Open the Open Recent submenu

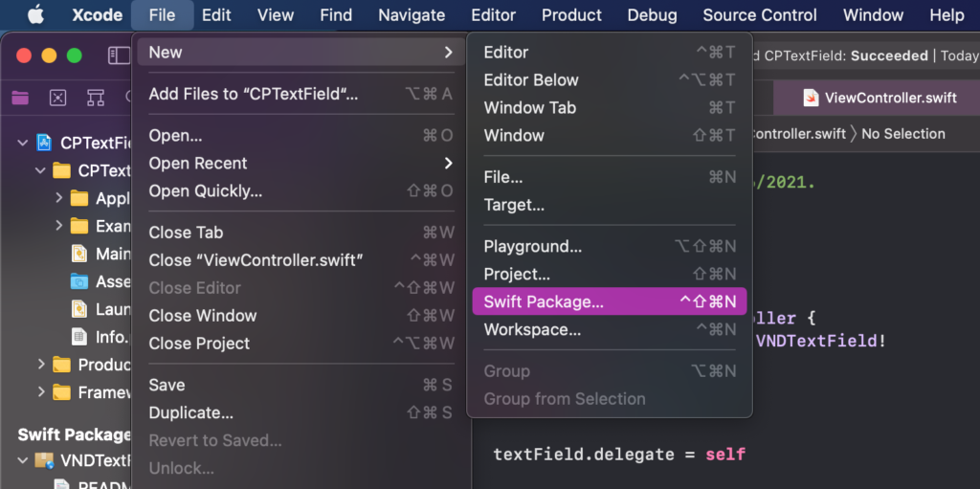[301, 164]
